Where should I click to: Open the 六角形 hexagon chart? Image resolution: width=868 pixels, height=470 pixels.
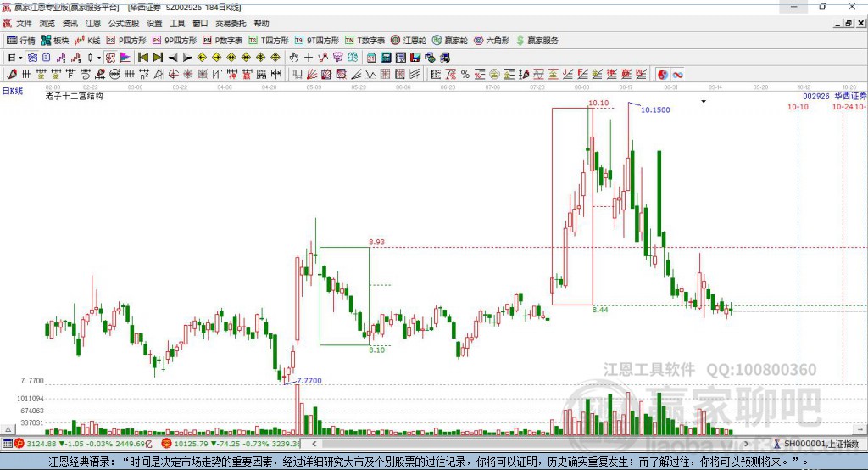(492, 41)
